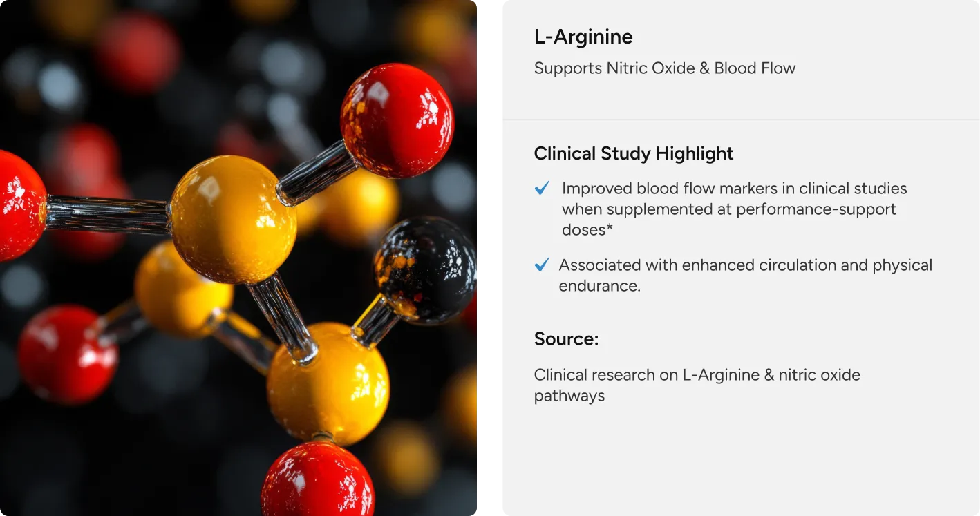Click the bottom red atom sphere in the image
The height and width of the screenshot is (516, 980).
click(317, 480)
